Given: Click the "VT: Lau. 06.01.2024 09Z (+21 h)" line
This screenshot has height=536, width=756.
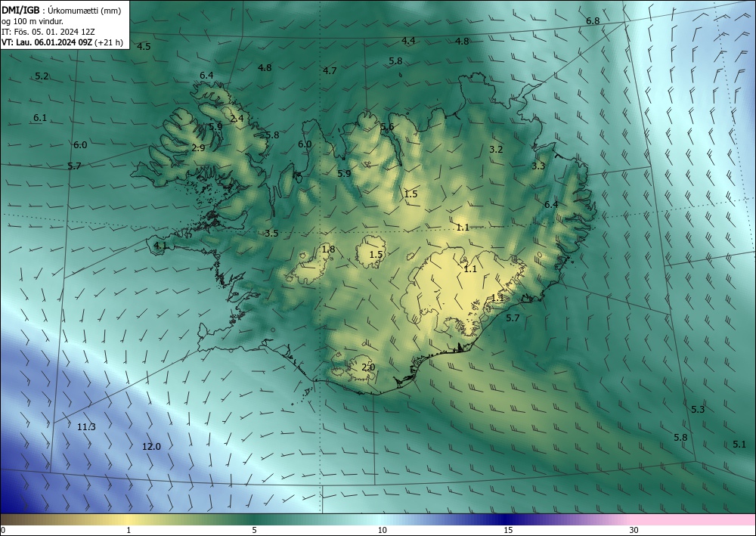Looking at the screenshot, I should click(x=62, y=42).
